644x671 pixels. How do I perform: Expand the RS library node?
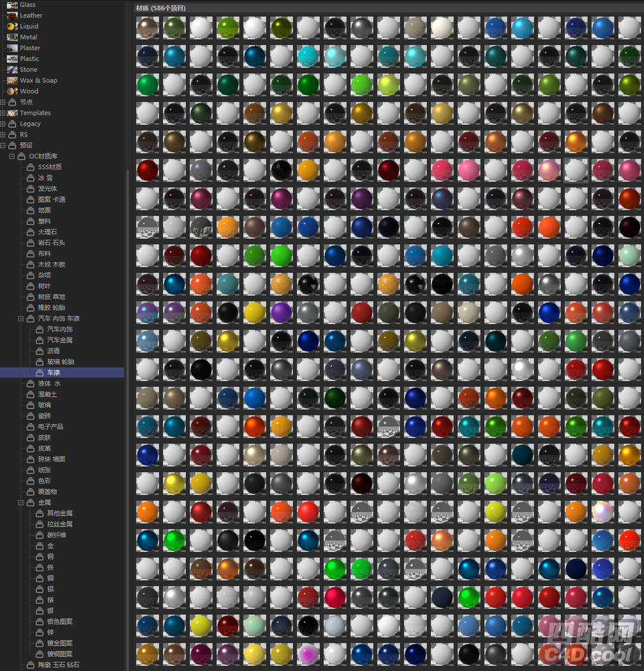coord(3,135)
